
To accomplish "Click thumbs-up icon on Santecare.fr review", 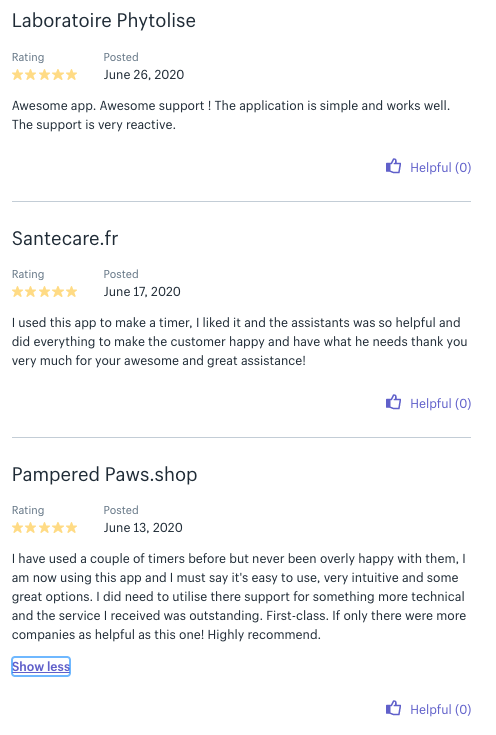I will coord(393,402).
